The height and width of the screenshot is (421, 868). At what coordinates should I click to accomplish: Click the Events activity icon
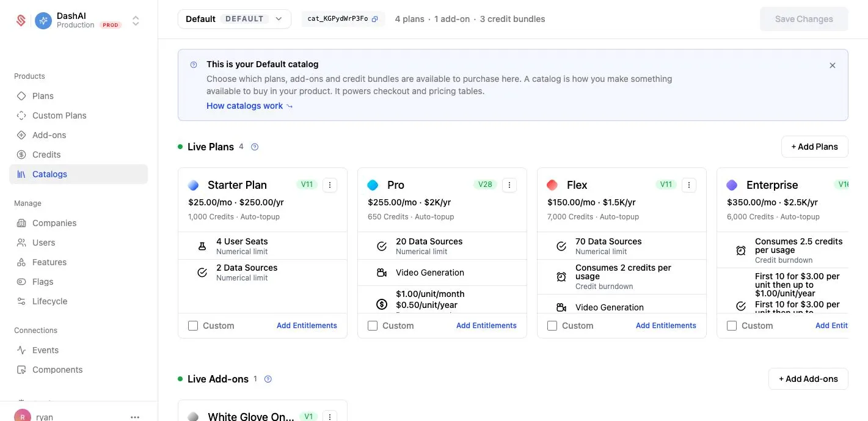(x=21, y=350)
